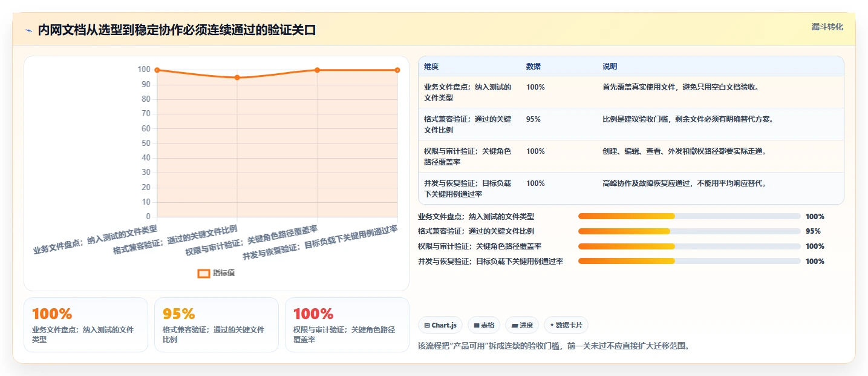Screen dimensions: 868x376
Task: Click the 0 tick on the chart y-axis
Action: tap(148, 216)
